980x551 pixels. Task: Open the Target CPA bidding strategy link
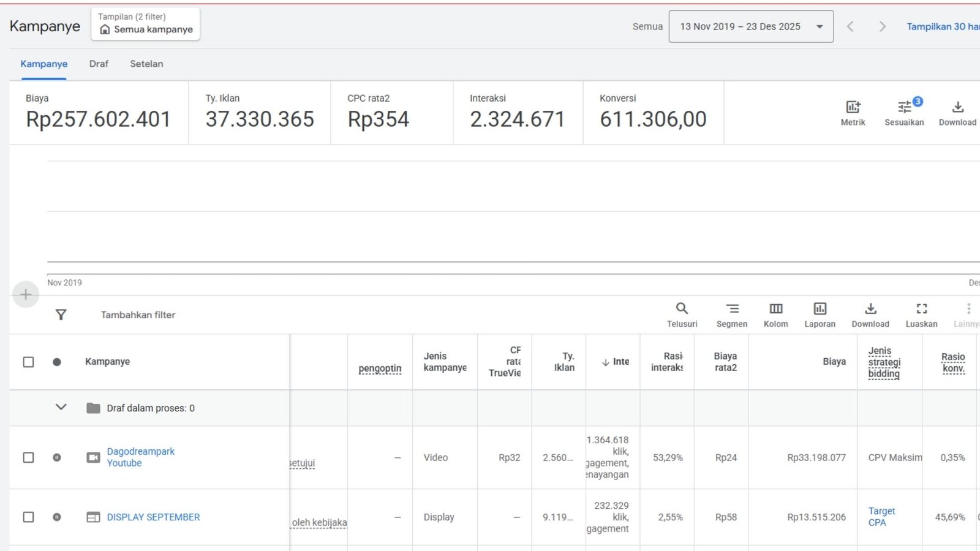click(x=881, y=517)
